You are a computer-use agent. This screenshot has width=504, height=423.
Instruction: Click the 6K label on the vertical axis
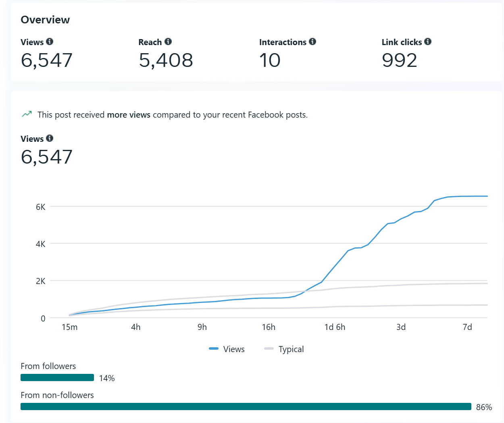click(x=40, y=207)
